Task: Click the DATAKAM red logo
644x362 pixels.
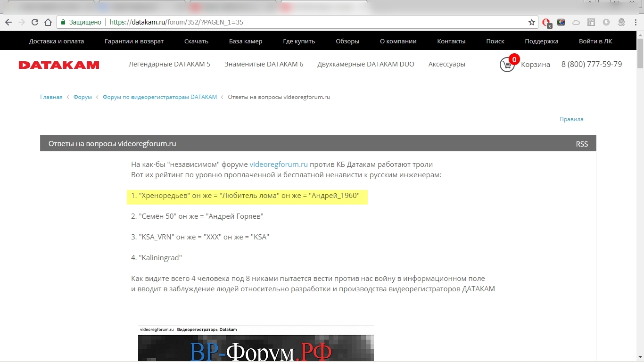Action: [59, 65]
